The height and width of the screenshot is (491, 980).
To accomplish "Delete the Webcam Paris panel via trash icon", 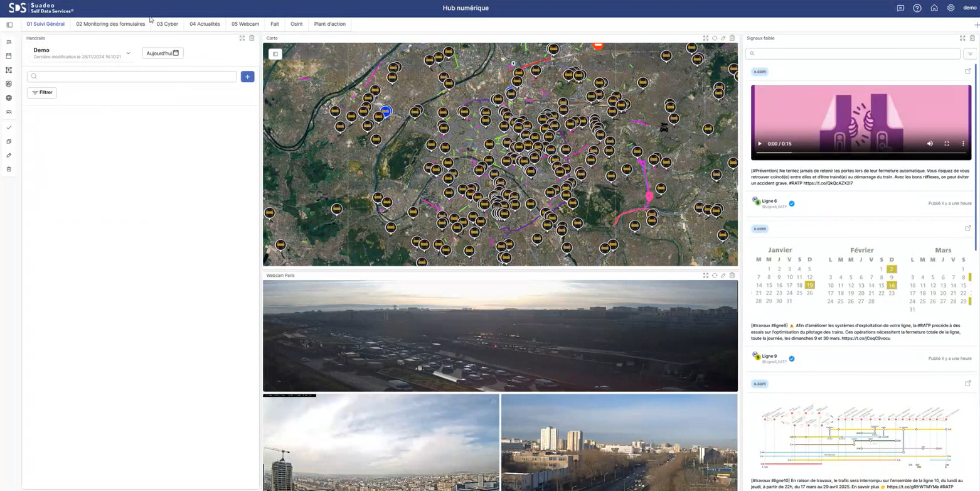I will [x=732, y=276].
